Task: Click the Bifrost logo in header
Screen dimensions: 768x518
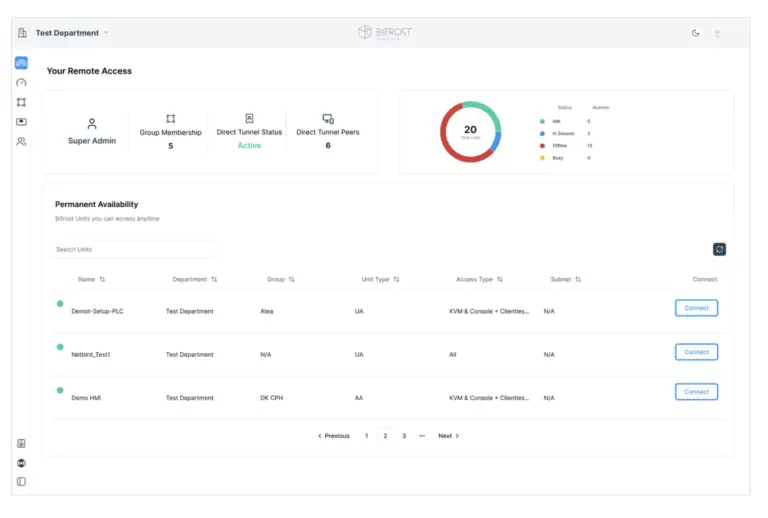Action: (x=385, y=32)
